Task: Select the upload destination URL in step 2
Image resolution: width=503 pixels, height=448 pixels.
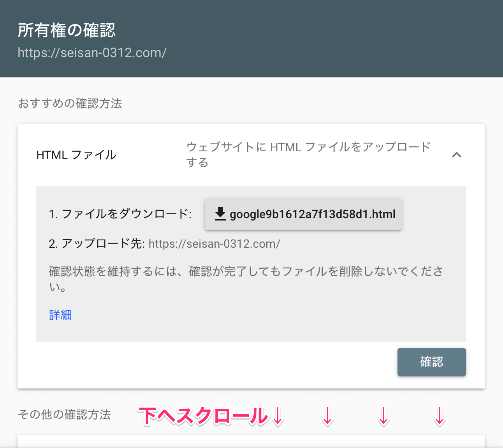Action: point(215,244)
